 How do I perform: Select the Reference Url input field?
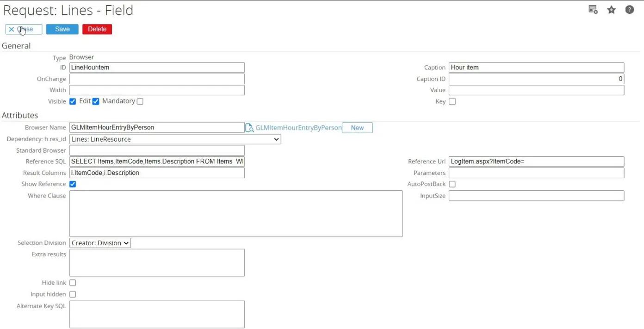pos(536,161)
